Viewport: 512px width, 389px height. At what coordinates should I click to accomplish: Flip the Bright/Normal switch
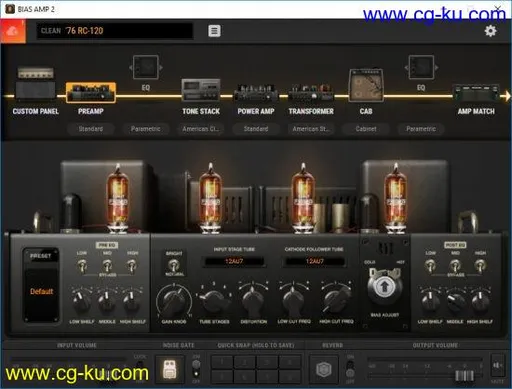(173, 265)
